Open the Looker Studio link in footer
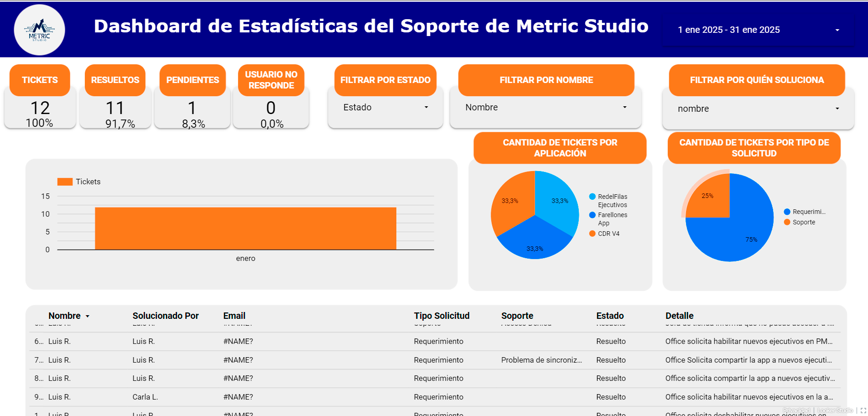 (x=835, y=411)
